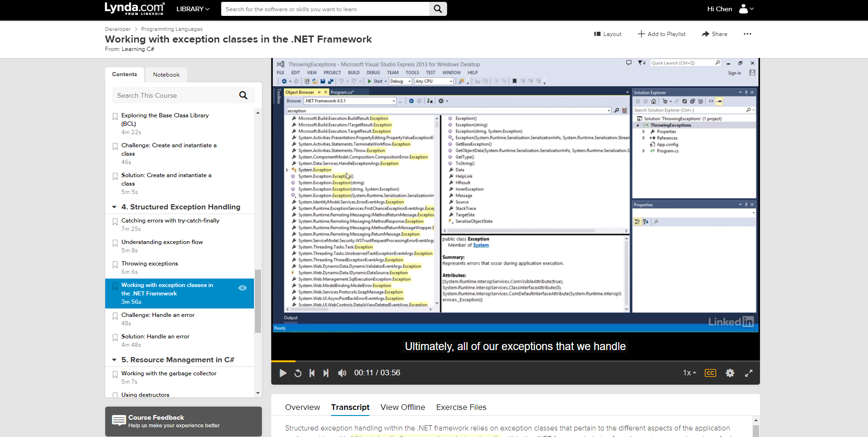Open the Overview tab
The width and height of the screenshot is (868, 437).
[x=303, y=407]
